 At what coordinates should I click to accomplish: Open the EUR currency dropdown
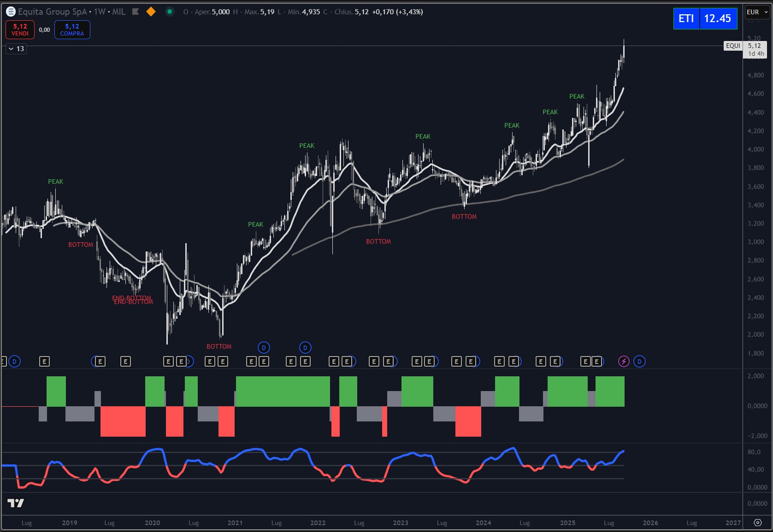(757, 12)
